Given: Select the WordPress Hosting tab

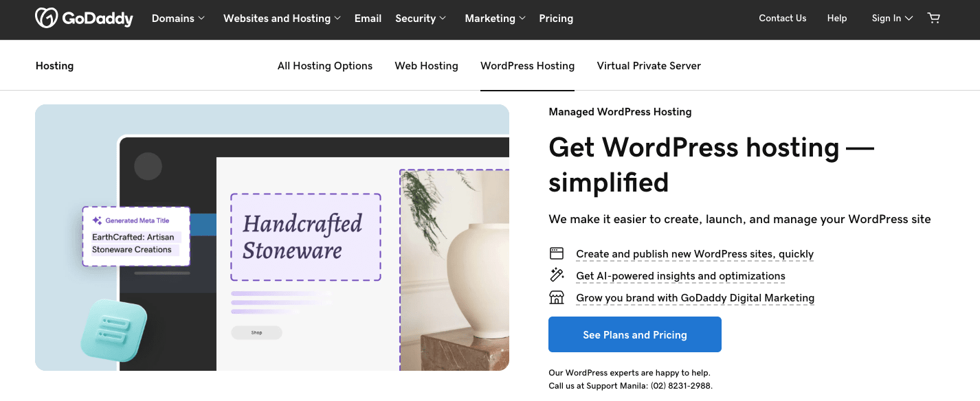Looking at the screenshot, I should click(x=527, y=66).
